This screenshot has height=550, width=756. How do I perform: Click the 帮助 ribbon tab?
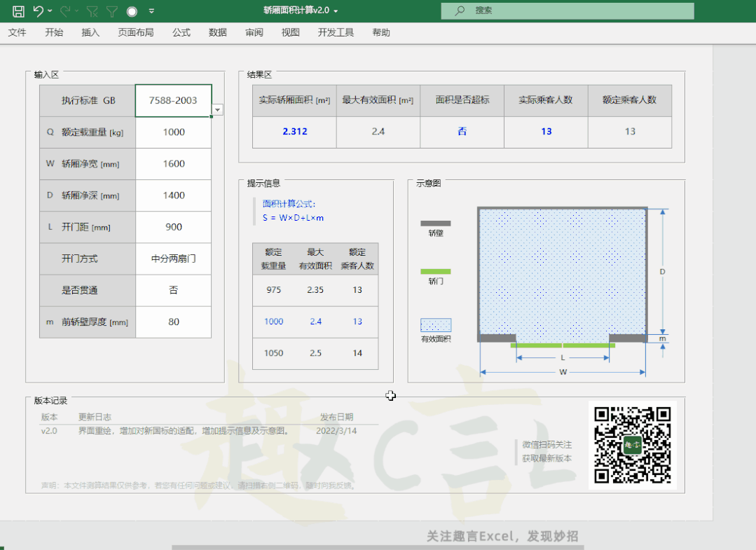[x=381, y=32]
